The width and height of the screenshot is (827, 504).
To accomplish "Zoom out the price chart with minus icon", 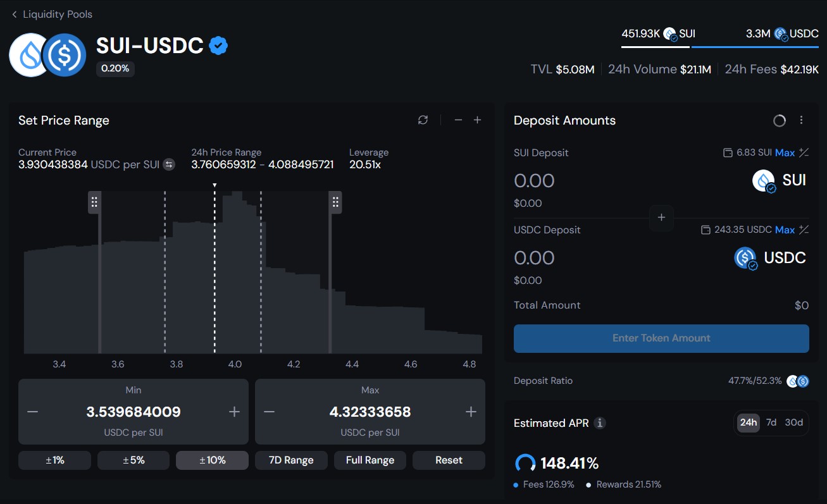I will (458, 120).
